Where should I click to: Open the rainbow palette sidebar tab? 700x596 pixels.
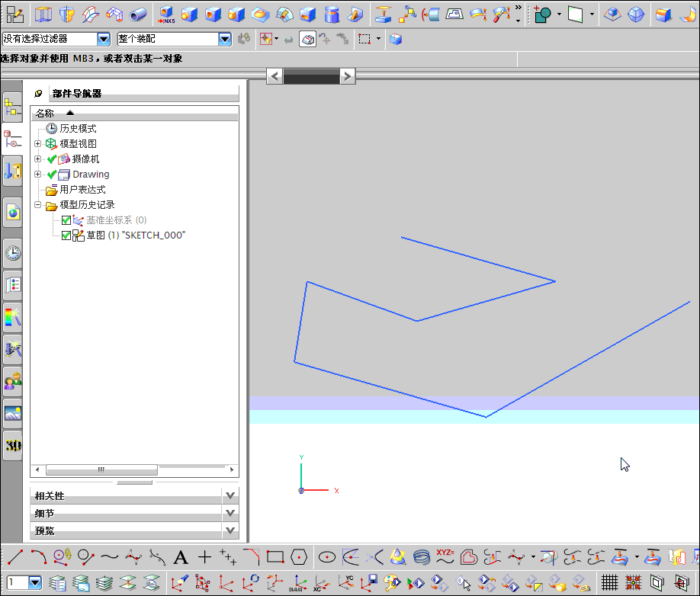[12, 317]
